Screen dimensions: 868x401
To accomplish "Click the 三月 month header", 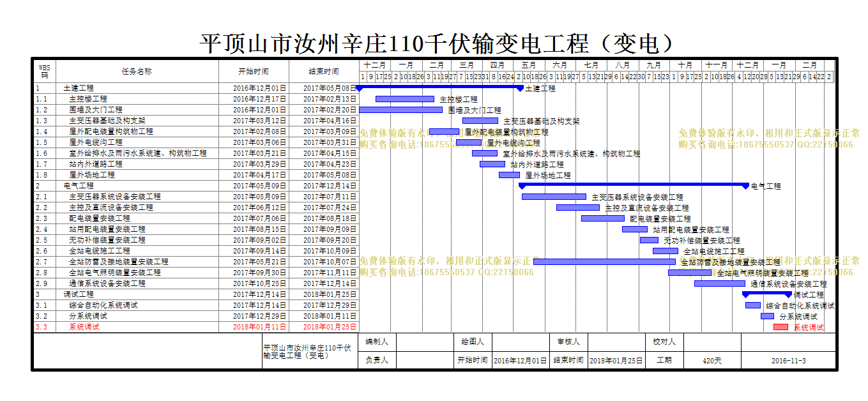I will [x=466, y=65].
